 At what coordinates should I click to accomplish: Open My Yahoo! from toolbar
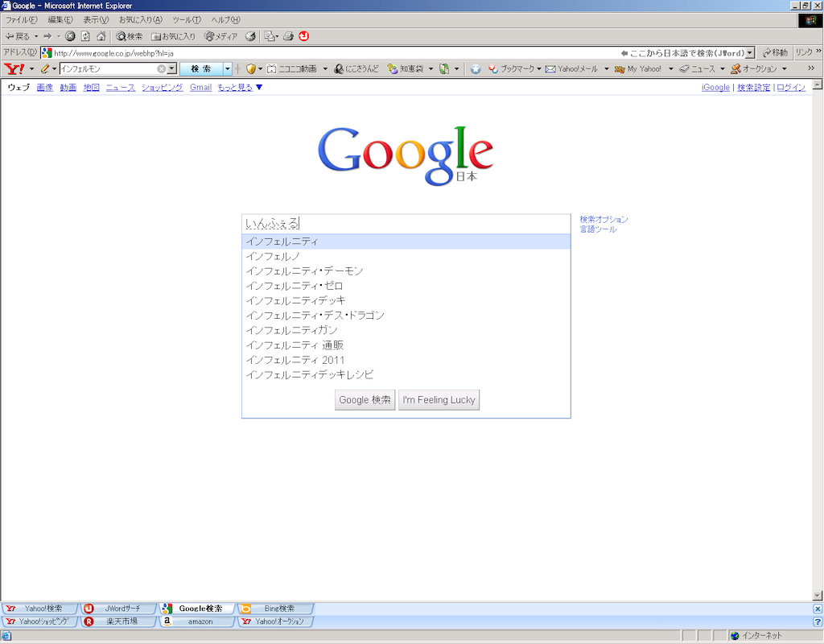638,69
